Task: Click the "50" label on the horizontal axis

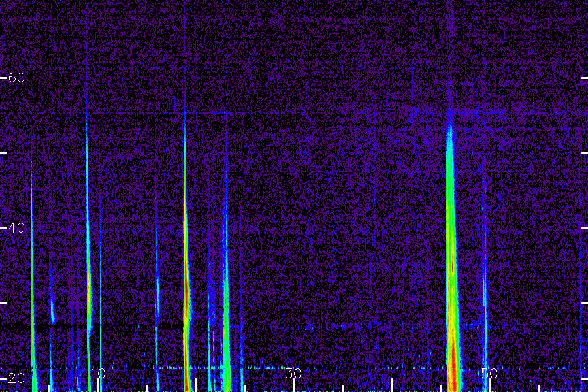Action: click(x=489, y=373)
